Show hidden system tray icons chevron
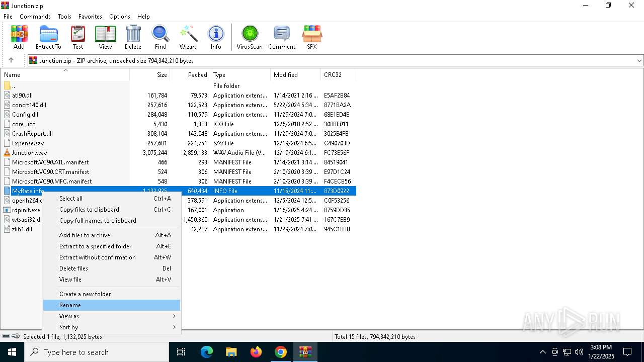 coord(542,352)
